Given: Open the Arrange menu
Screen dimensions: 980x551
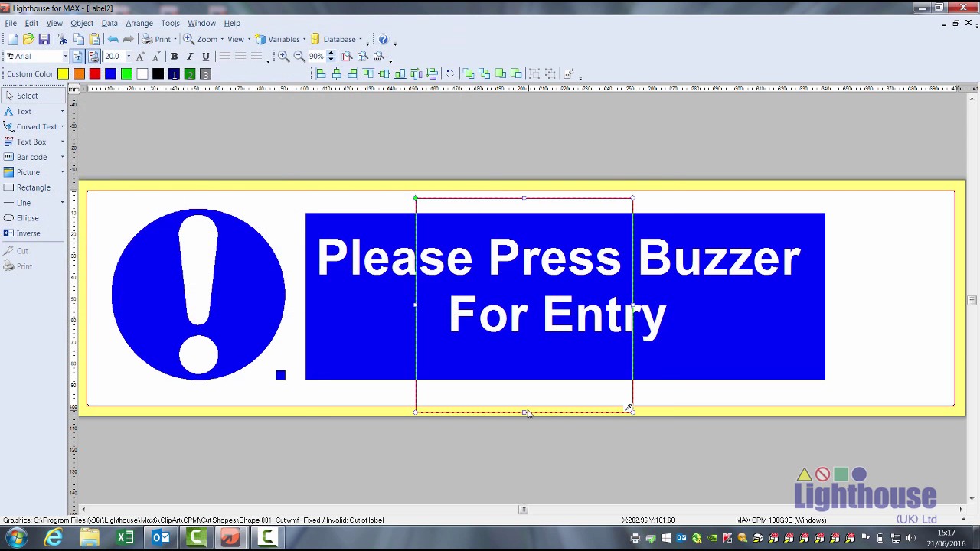Looking at the screenshot, I should click(x=139, y=23).
